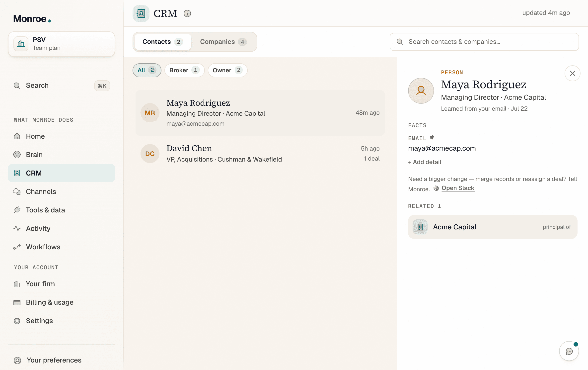Click David Chen's 1 deal label
This screenshot has height=370, width=588.
tap(372, 159)
